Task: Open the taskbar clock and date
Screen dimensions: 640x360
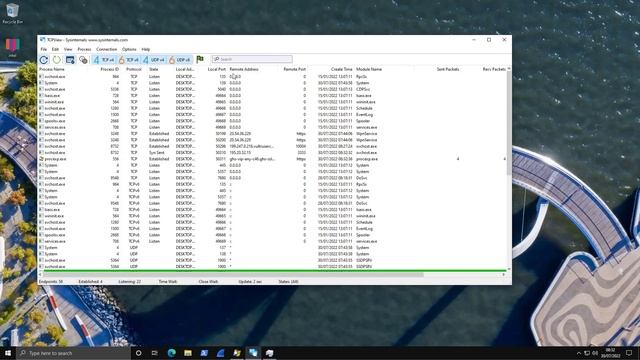Action: click(x=611, y=353)
